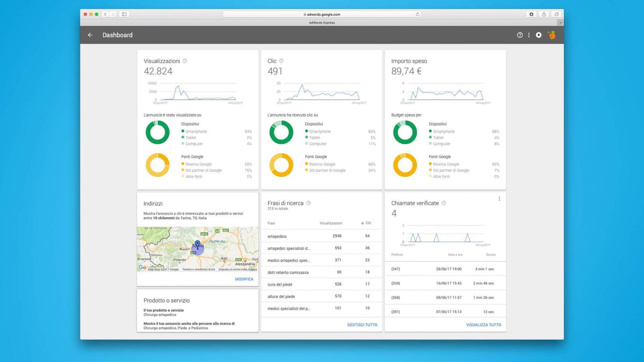Screen dimensions: 644x362
Task: Click the MODIFICA link under the map
Action: [244, 279]
